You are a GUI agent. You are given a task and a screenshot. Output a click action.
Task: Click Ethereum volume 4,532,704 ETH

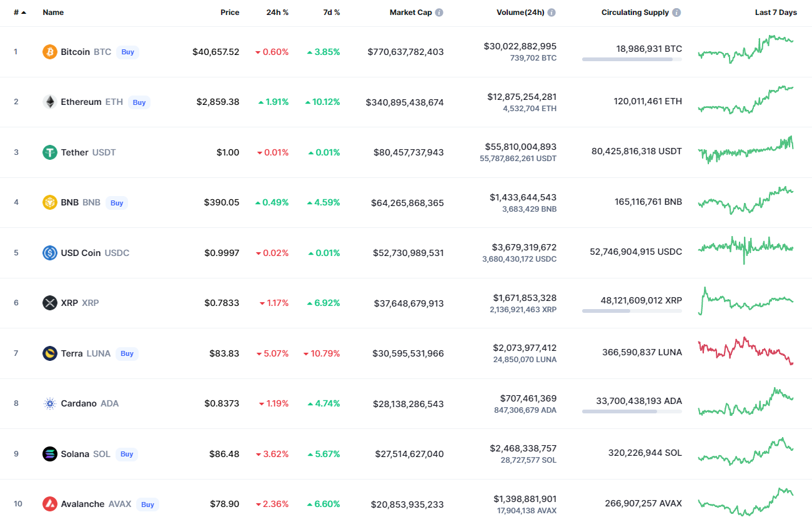(x=530, y=109)
